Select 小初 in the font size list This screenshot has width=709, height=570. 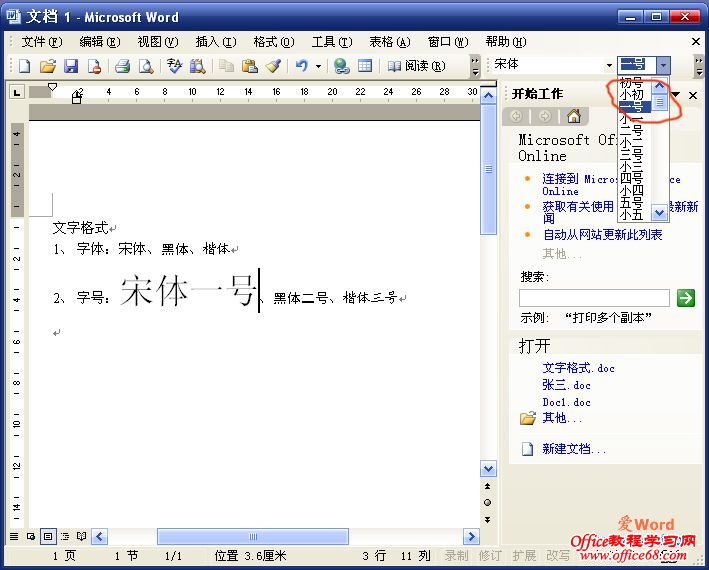coord(632,95)
